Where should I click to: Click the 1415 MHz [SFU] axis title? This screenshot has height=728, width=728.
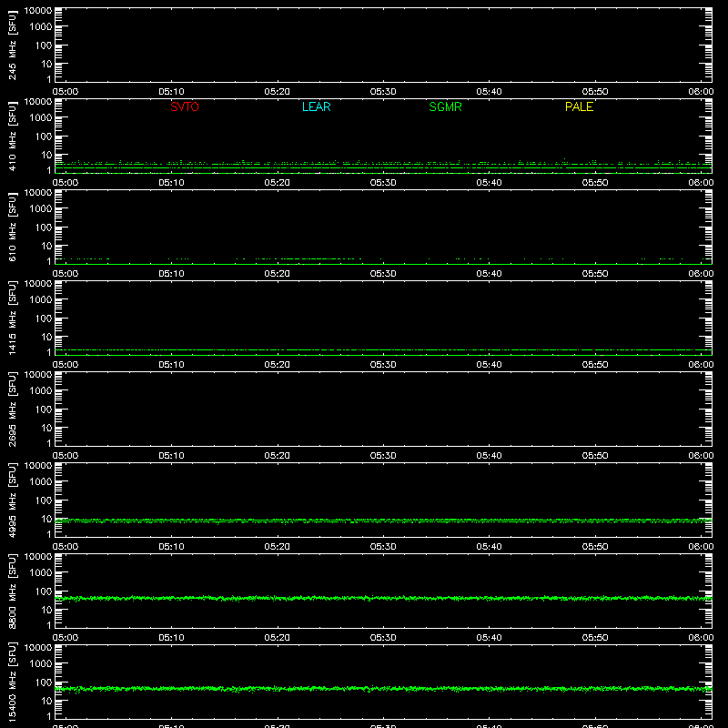point(12,318)
